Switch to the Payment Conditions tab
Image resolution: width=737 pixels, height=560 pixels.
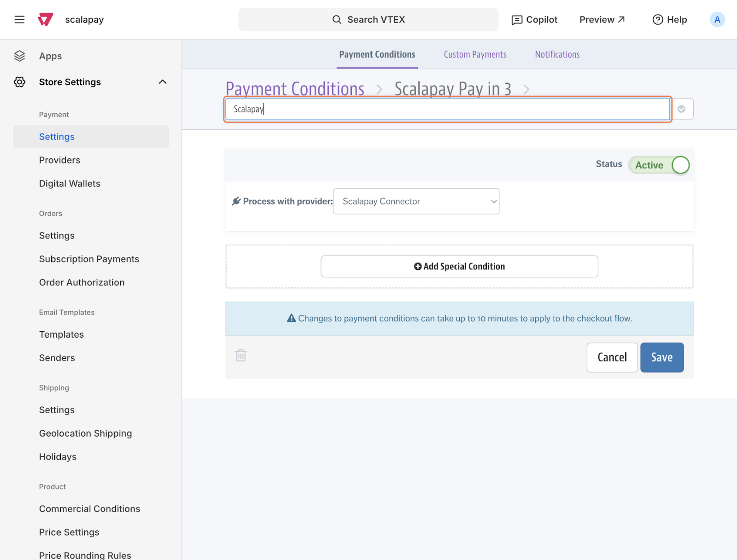(x=377, y=54)
